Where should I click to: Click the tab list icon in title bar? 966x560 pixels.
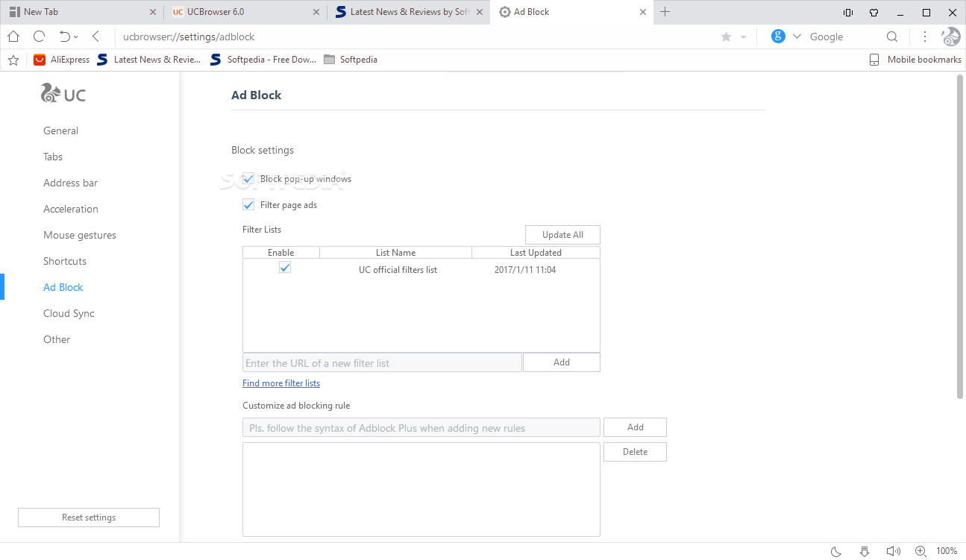tap(848, 12)
